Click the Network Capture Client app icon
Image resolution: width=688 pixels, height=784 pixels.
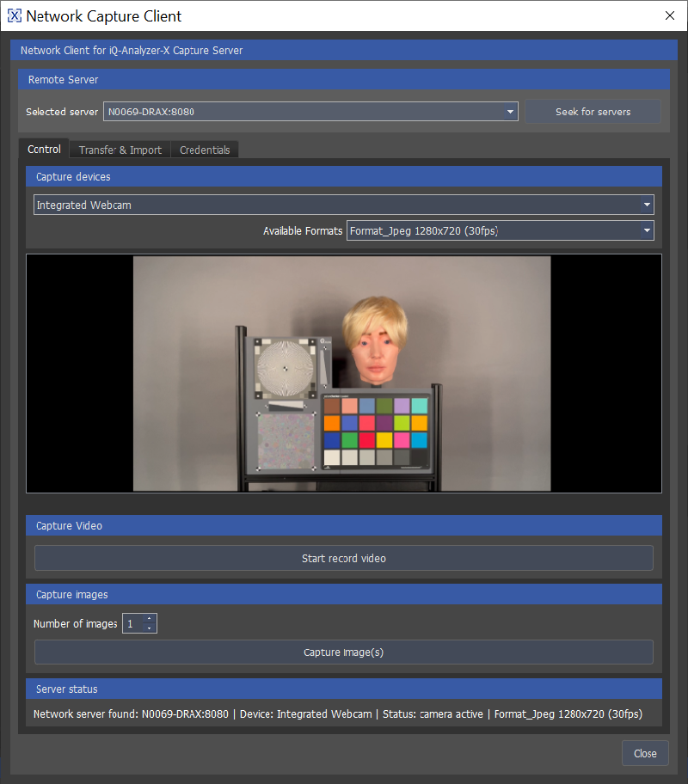tap(15, 16)
